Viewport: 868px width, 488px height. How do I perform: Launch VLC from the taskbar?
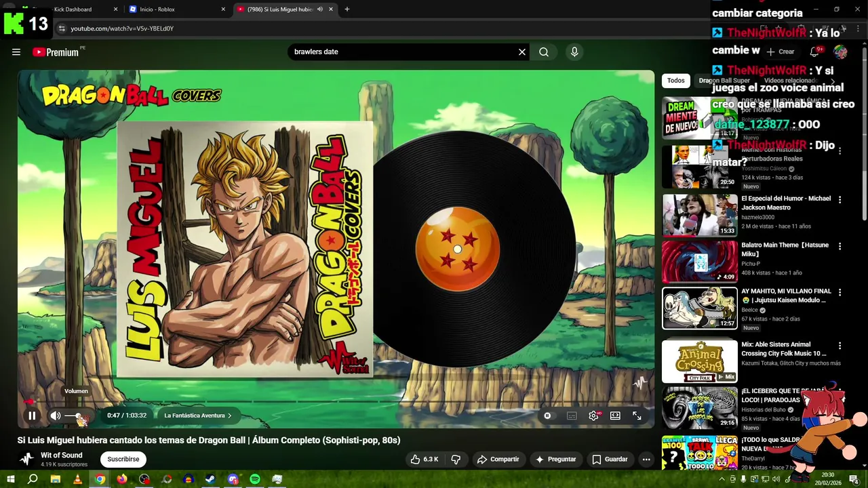[x=77, y=479]
